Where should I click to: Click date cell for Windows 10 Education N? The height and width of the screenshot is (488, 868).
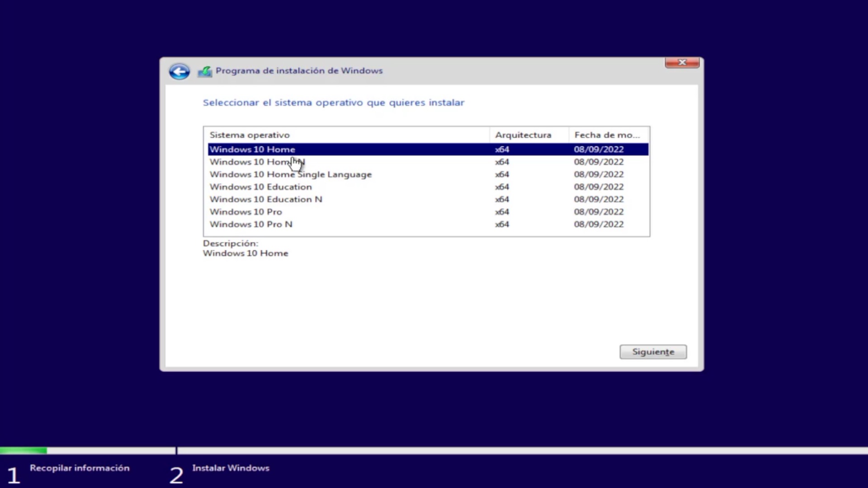(x=599, y=199)
